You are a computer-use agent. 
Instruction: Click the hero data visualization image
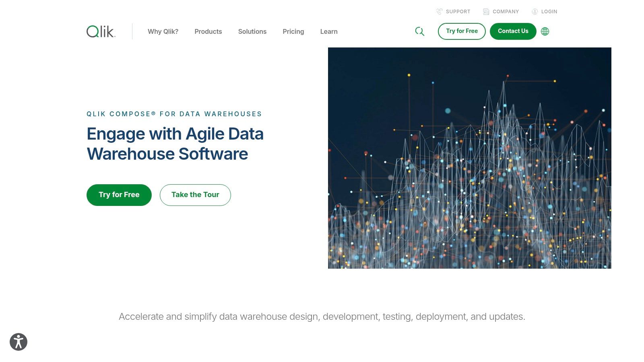pyautogui.click(x=469, y=158)
